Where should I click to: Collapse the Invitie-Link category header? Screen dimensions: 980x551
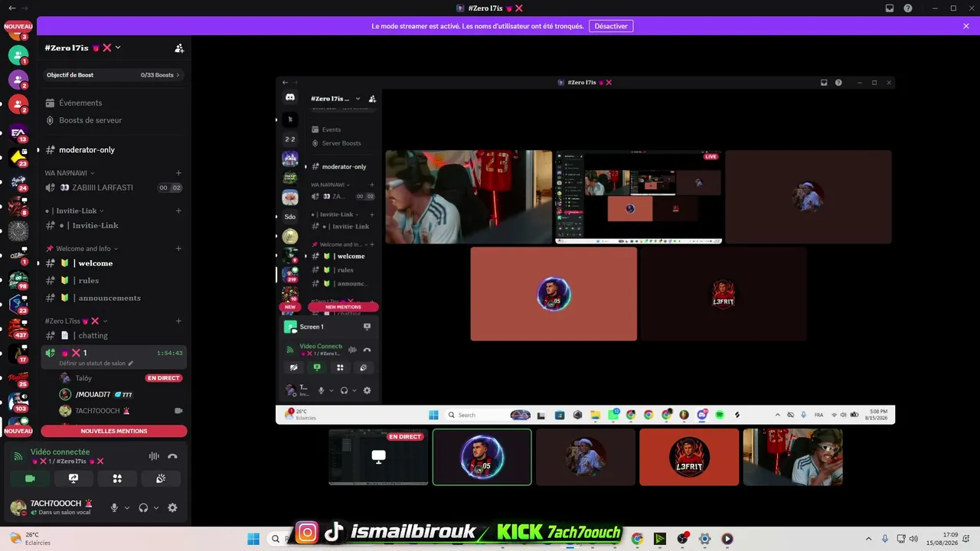click(74, 210)
